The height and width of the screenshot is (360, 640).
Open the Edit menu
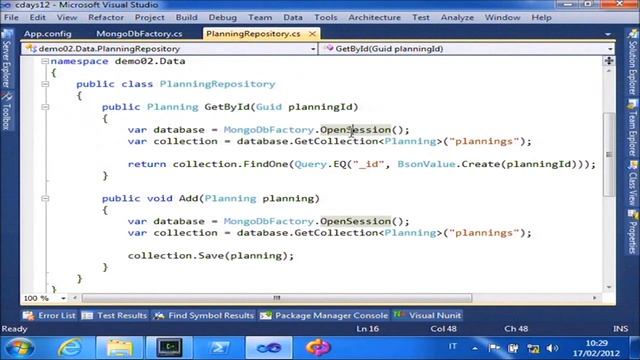pyautogui.click(x=37, y=18)
